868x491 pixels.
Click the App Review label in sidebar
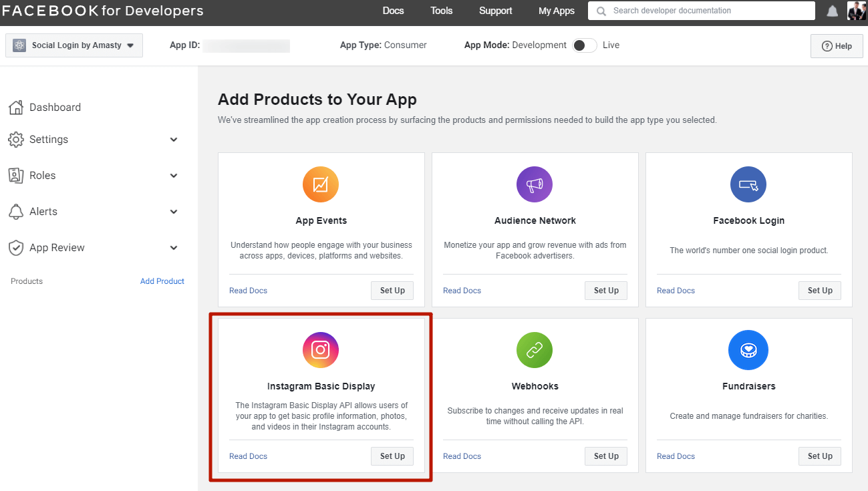point(57,248)
